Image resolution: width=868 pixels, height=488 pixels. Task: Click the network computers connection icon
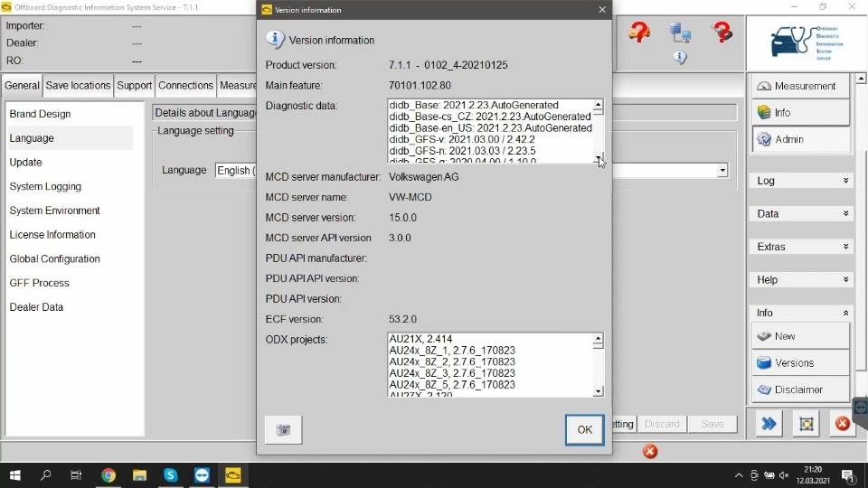tap(680, 33)
